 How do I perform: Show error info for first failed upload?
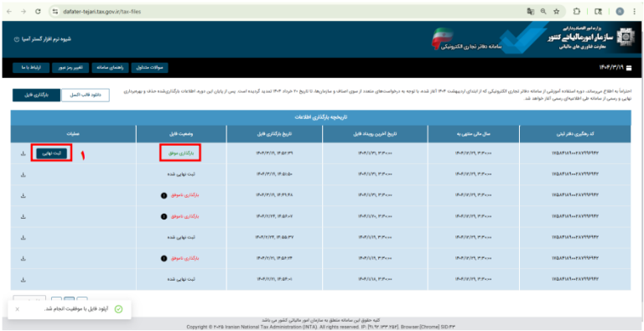164,195
